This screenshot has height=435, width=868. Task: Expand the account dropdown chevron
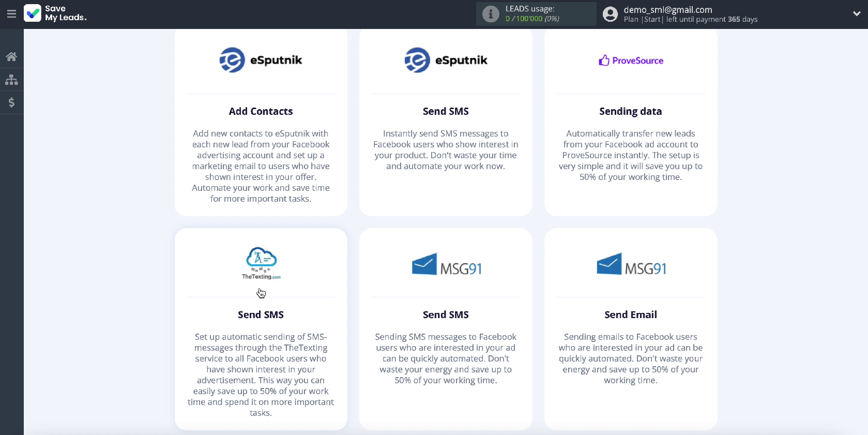point(857,14)
